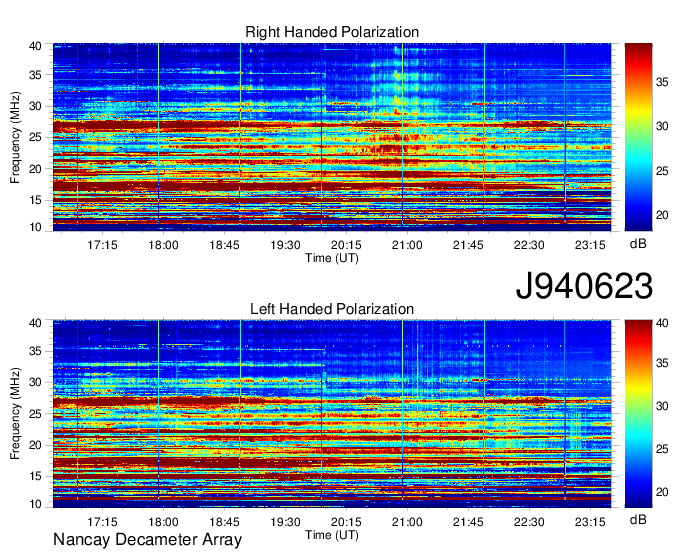Click the 21:45 time tick under the Left Handed plot
680x552 pixels.
pos(468,522)
